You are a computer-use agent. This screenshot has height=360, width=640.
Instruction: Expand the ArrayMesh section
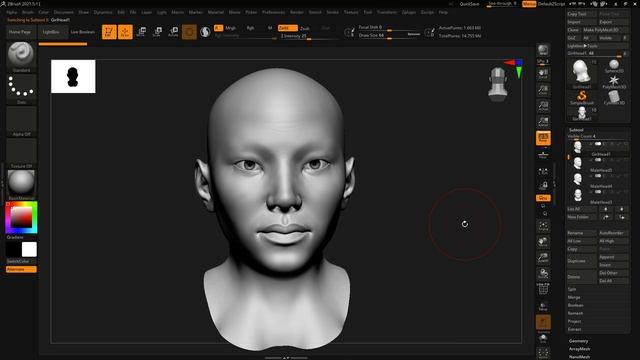[580, 349]
